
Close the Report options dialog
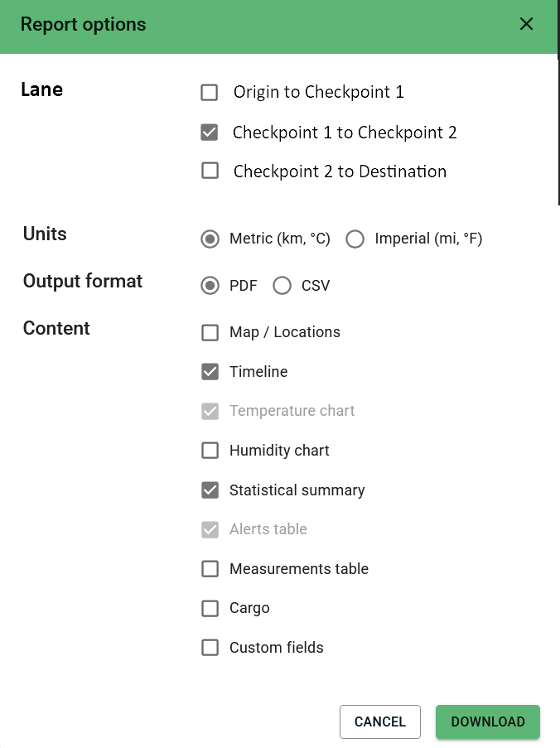click(x=526, y=24)
